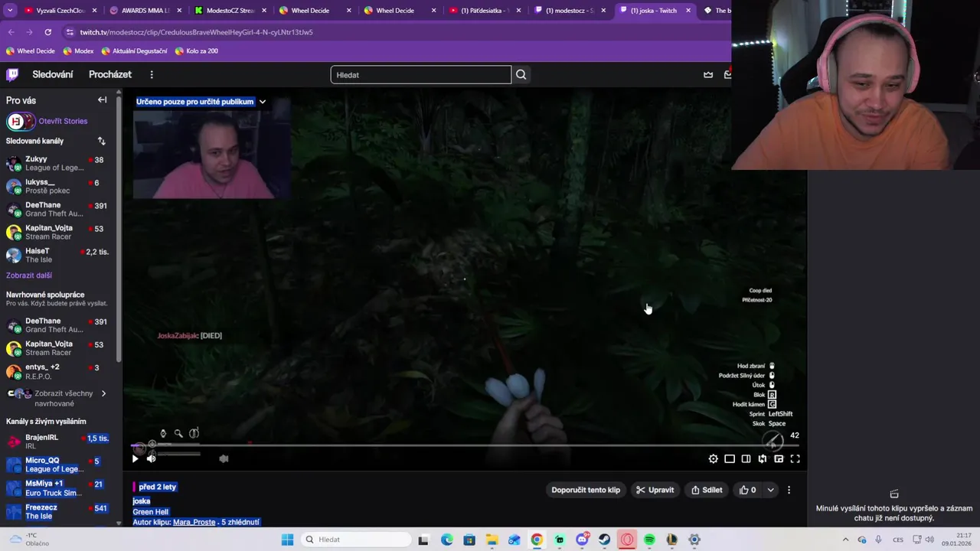Image resolution: width=980 pixels, height=551 pixels.
Task: Toggle picture-in-picture mode in player
Action: [x=779, y=458]
